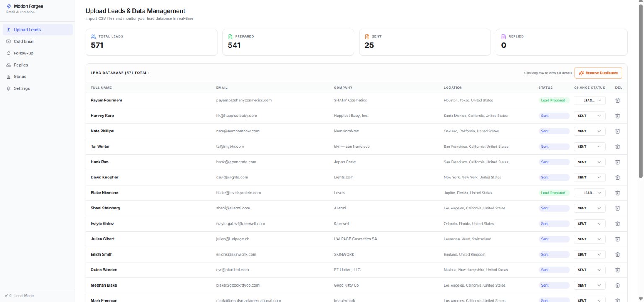
Task: Expand David Knopfler status dropdown
Action: [x=589, y=178]
